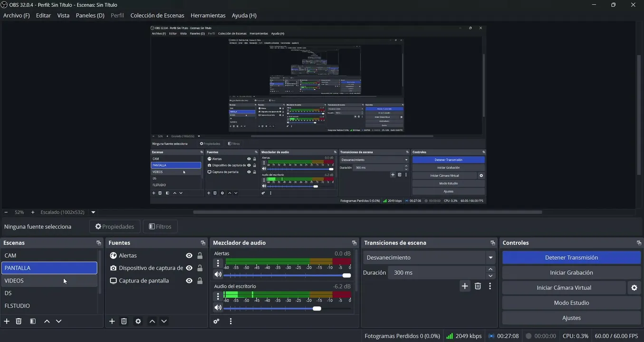
Task: Open source Filtros button
Action: [160, 227]
